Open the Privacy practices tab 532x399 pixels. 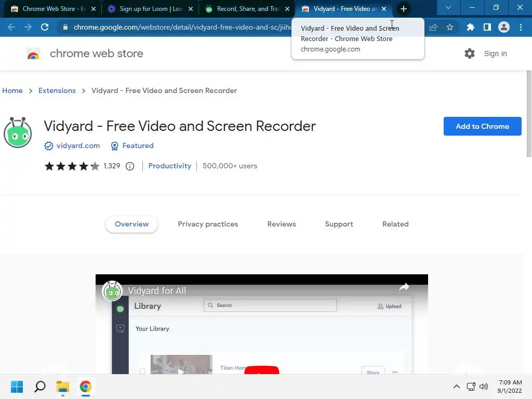pos(208,224)
